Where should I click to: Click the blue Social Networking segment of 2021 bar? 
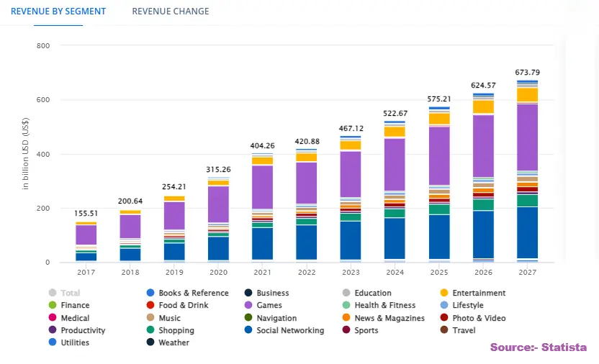(x=263, y=243)
